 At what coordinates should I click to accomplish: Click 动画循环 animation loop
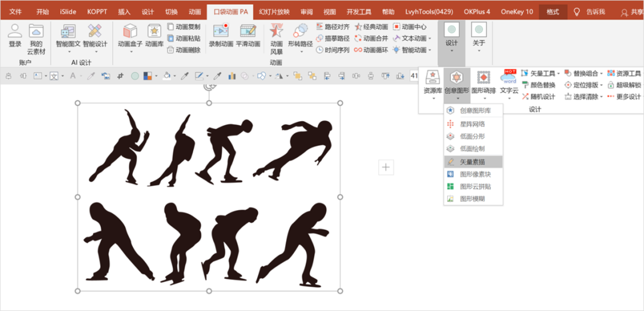point(371,50)
